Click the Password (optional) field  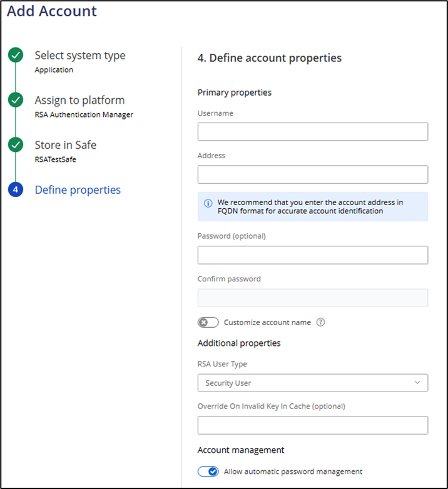click(312, 255)
